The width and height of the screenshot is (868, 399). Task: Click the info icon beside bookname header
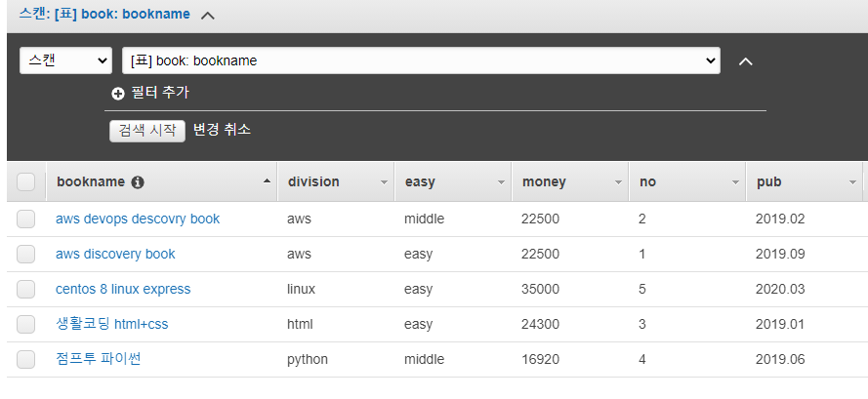pyautogui.click(x=138, y=182)
